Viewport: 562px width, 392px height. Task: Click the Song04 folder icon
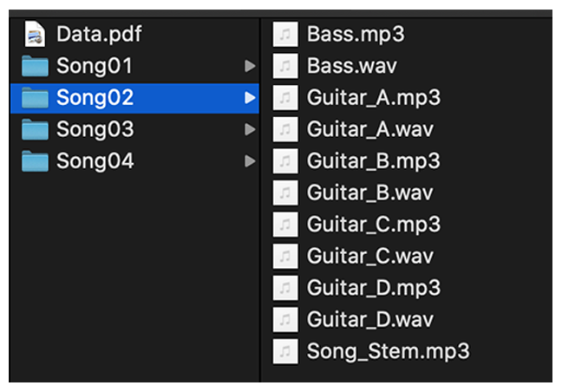pyautogui.click(x=35, y=161)
